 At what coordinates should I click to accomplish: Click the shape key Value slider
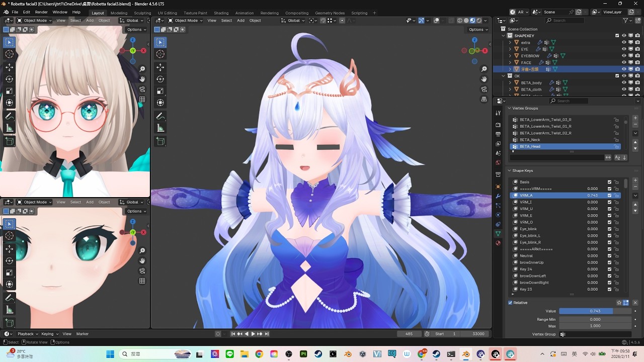point(595,311)
